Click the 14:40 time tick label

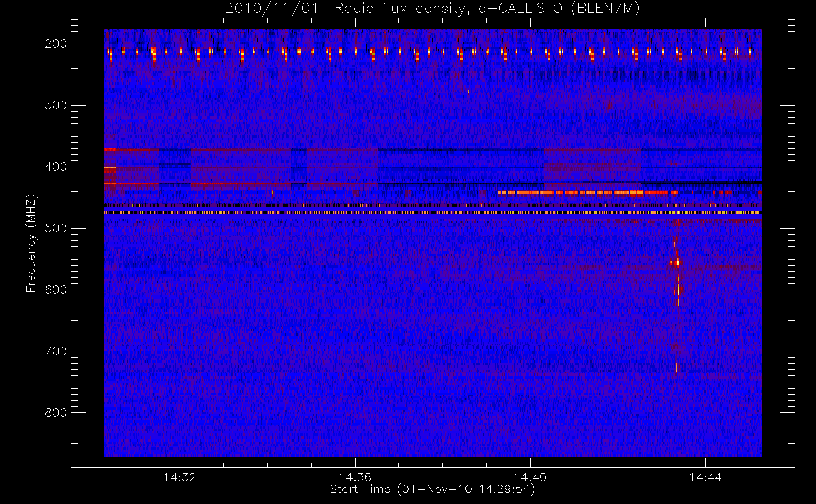530,477
